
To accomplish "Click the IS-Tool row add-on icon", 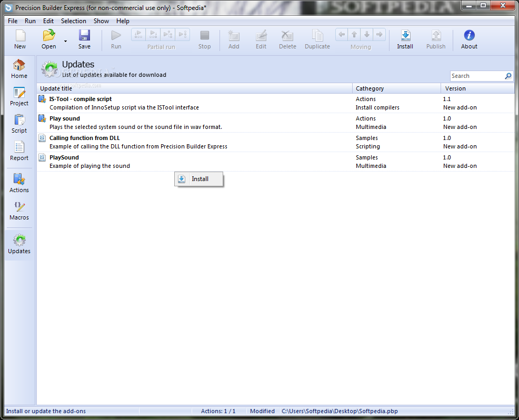I will pos(42,99).
